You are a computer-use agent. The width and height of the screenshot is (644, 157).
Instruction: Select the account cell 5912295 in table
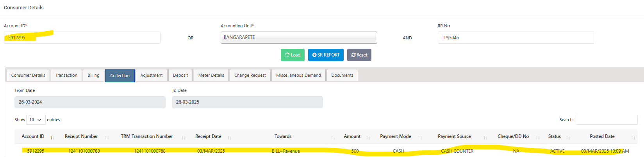coord(36,151)
